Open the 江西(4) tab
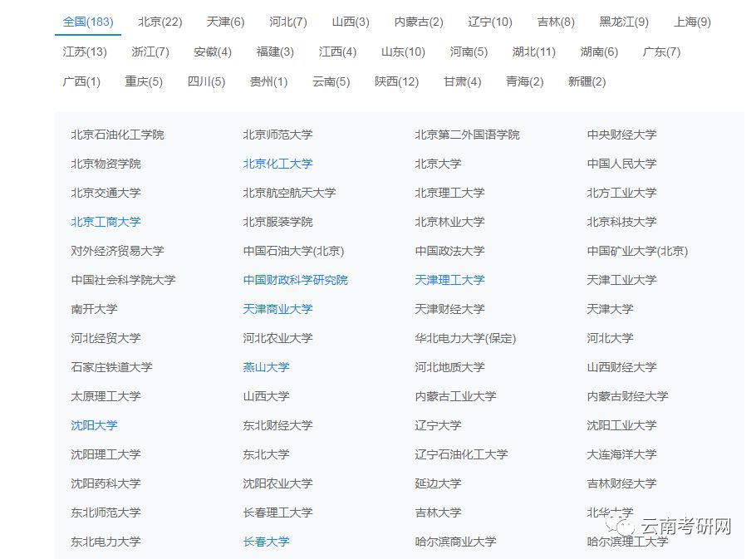Viewport: 756px width, 559px height. coord(337,52)
